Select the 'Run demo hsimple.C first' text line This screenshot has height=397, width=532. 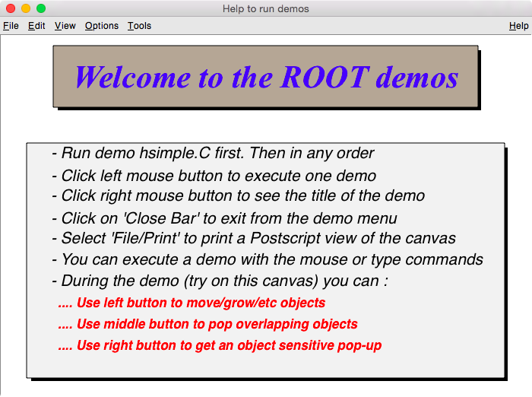(x=213, y=153)
